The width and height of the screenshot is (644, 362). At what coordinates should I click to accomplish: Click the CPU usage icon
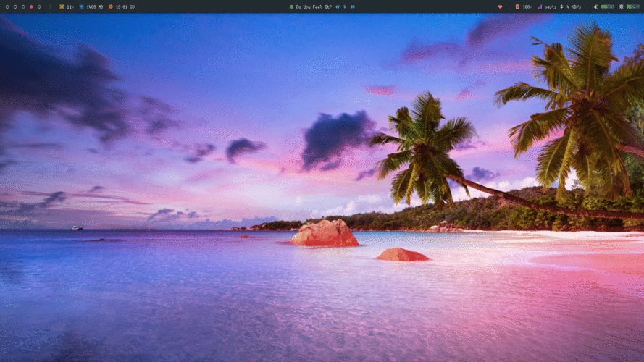point(62,7)
